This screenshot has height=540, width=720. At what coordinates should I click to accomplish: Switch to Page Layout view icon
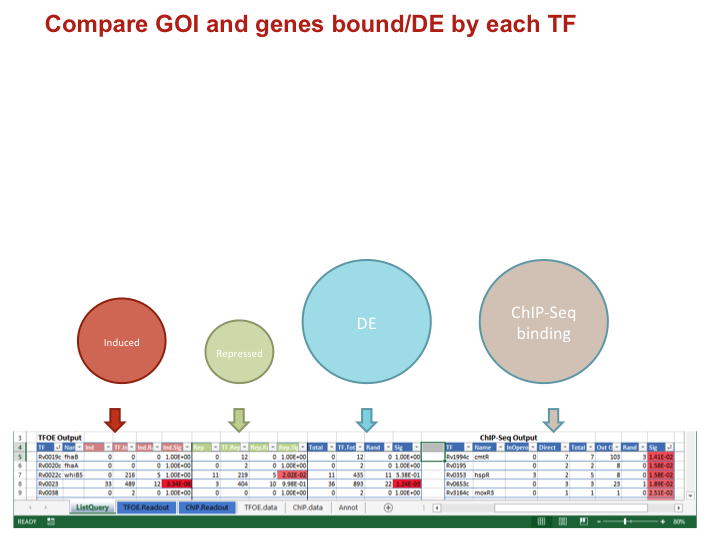pyautogui.click(x=562, y=521)
